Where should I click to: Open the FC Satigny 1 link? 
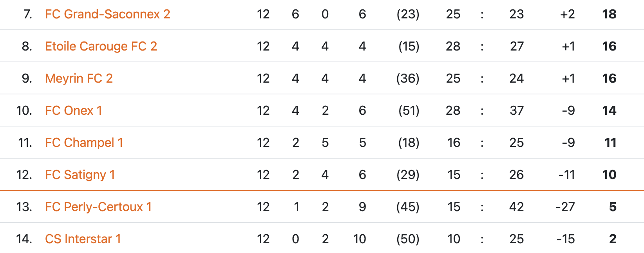click(80, 175)
